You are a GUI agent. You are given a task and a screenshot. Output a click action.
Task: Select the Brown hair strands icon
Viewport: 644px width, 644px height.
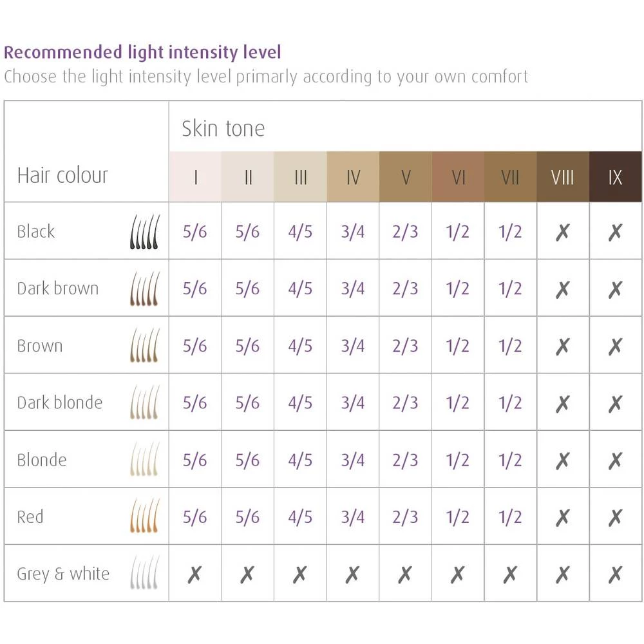145,345
